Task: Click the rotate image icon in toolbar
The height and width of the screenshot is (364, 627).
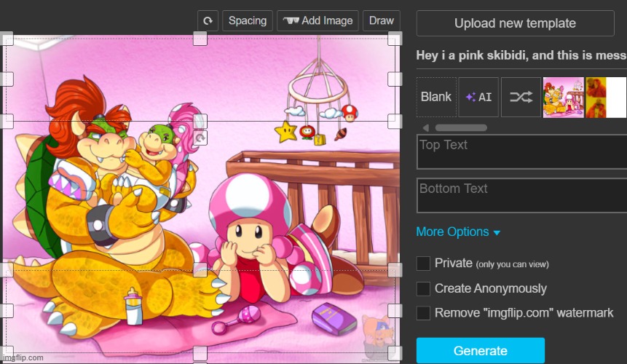Action: (x=208, y=21)
